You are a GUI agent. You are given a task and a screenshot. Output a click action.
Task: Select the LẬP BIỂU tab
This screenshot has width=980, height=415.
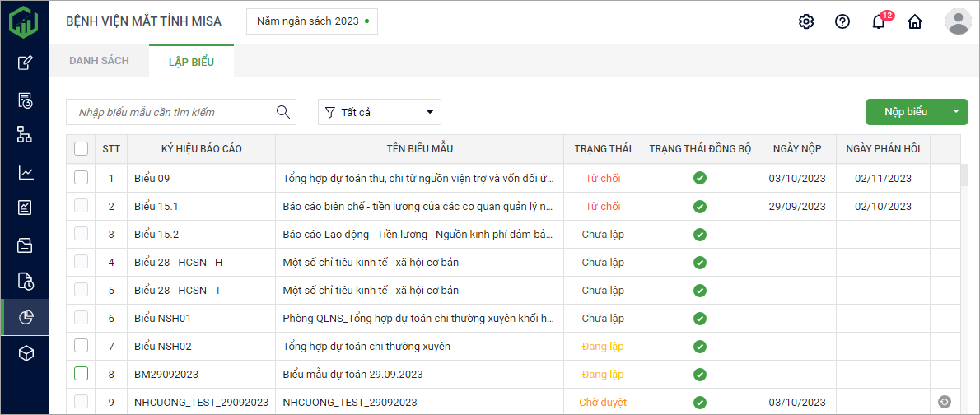(x=191, y=62)
